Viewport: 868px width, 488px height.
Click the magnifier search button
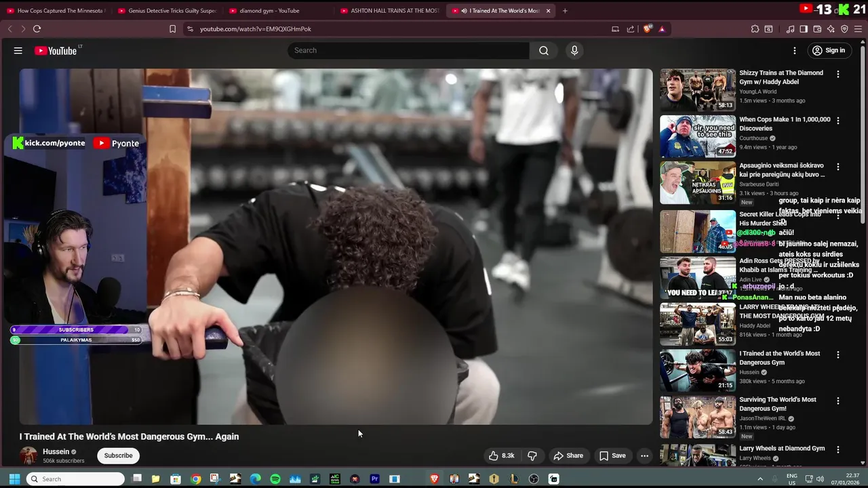pos(544,50)
